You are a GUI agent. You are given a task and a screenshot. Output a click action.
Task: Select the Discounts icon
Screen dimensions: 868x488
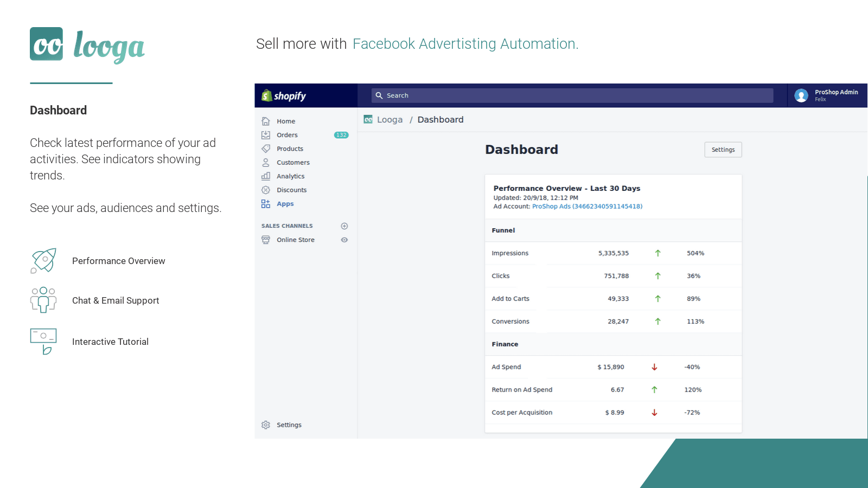pos(265,190)
